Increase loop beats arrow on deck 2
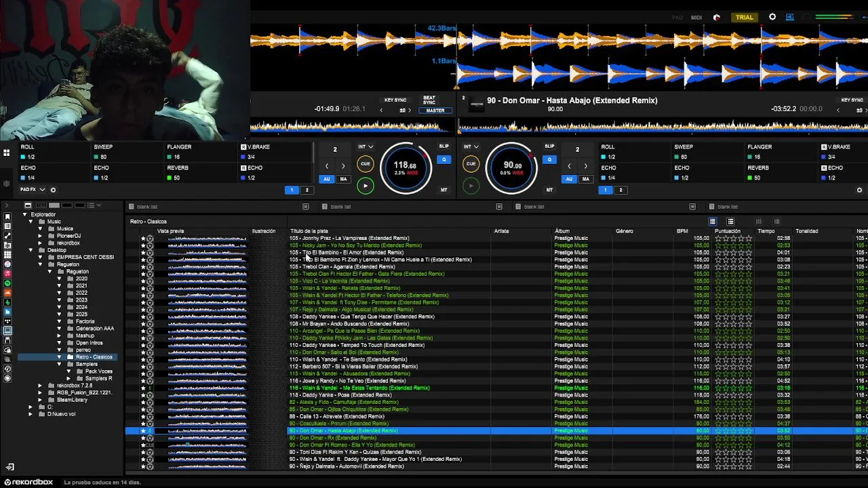868x488 pixels. [x=586, y=165]
